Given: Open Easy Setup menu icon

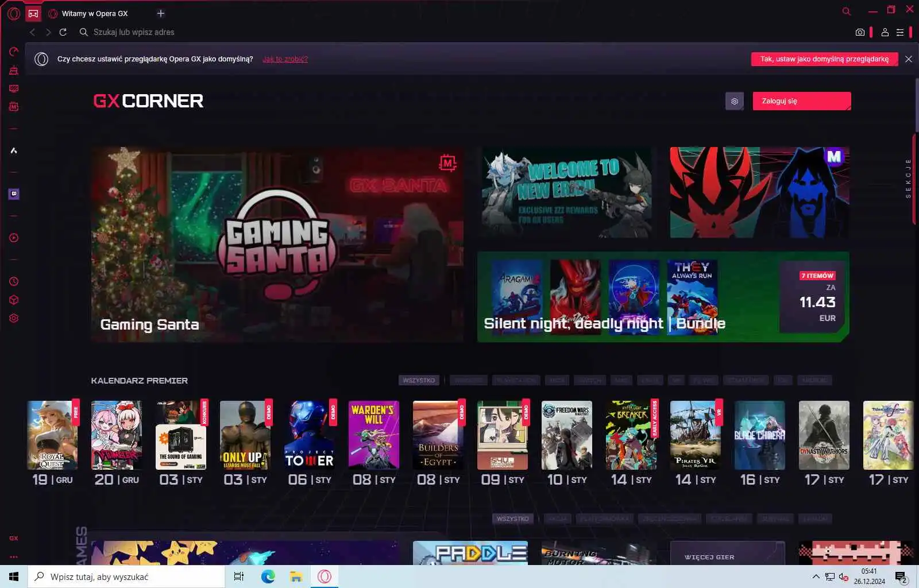Looking at the screenshot, I should click(900, 32).
